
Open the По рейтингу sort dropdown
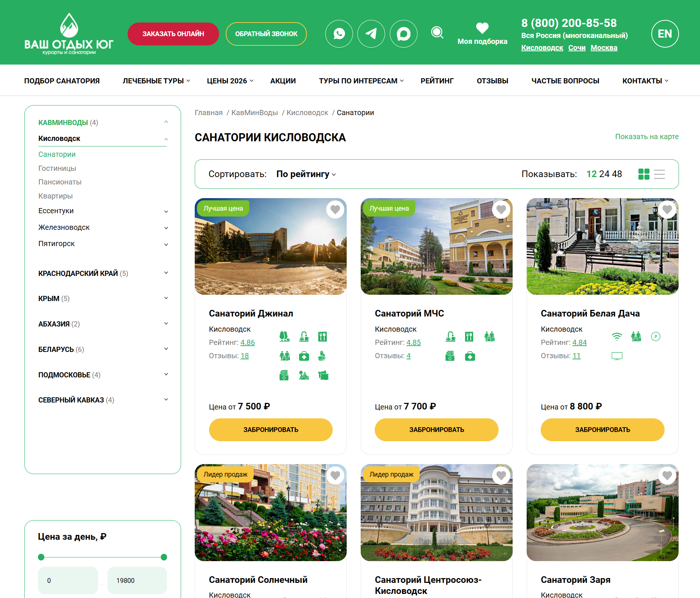coord(306,174)
